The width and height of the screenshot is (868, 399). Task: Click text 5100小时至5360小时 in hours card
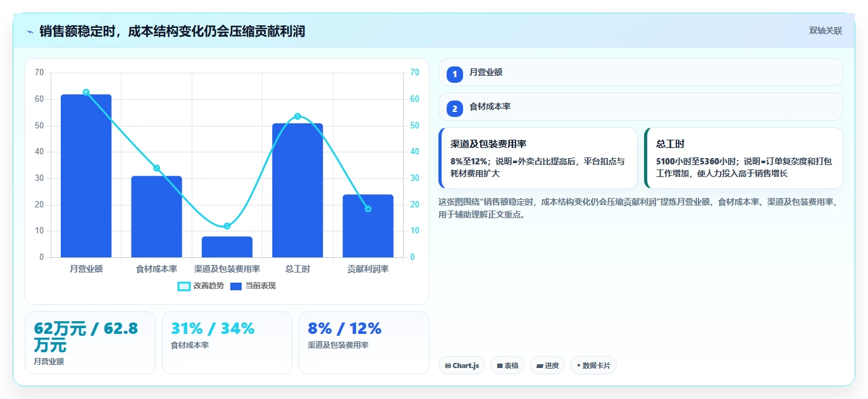pyautogui.click(x=695, y=161)
